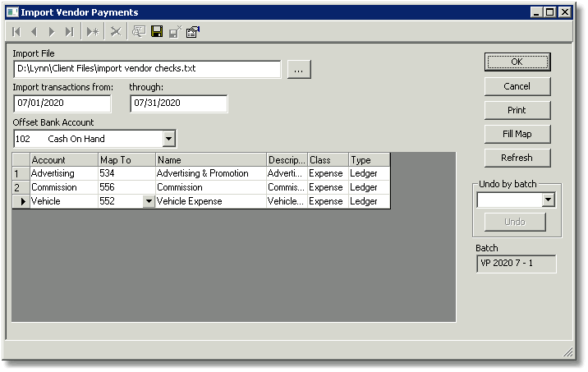Click the Import File path field
Image resolution: width=588 pixels, height=372 pixels.
[147, 69]
